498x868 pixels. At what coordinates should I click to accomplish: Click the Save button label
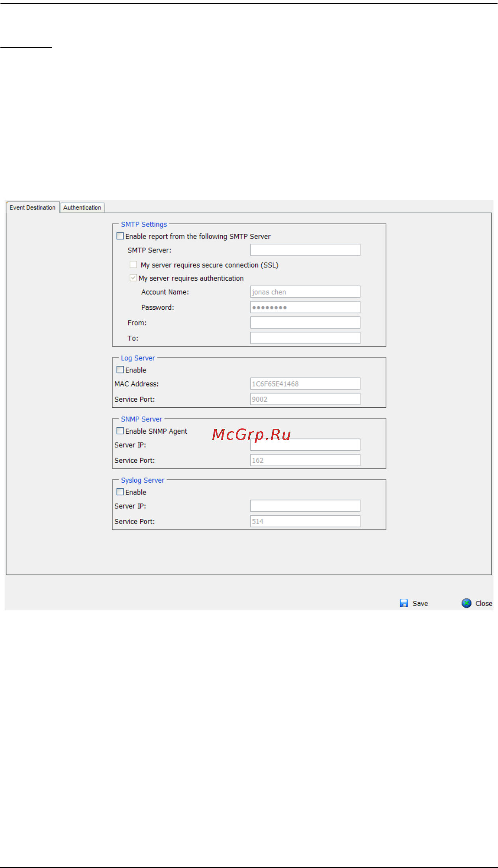point(420,604)
